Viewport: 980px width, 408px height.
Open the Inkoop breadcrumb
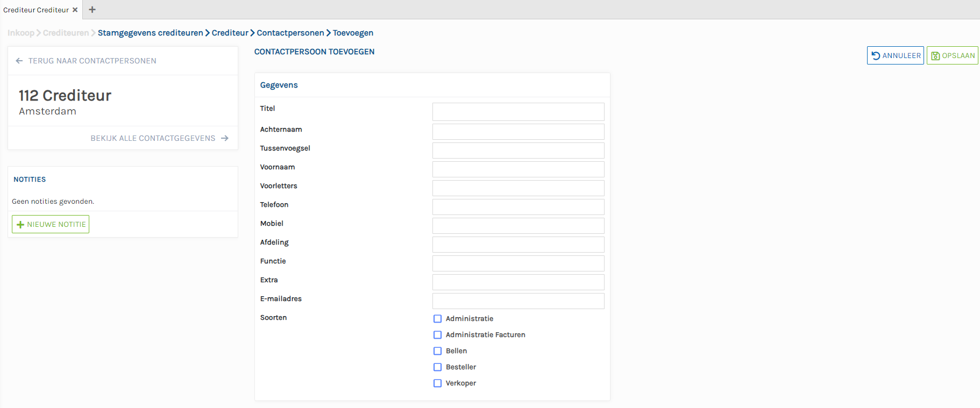[20, 33]
